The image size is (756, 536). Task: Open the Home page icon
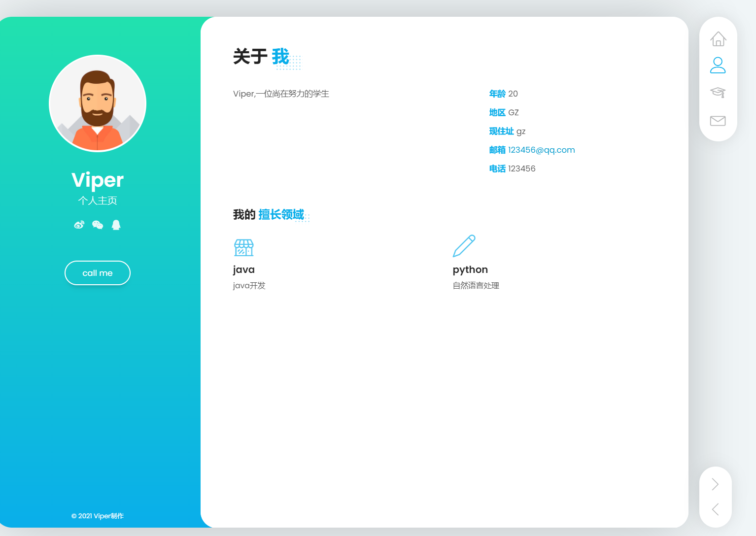click(x=718, y=39)
